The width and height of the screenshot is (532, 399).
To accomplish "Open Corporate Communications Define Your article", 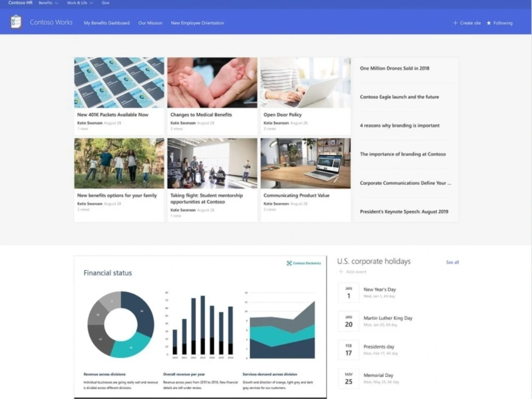I will coord(405,183).
